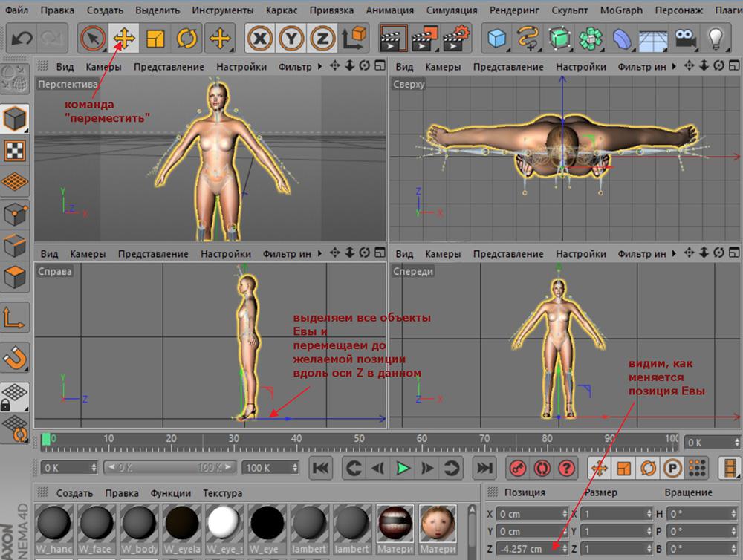Add a cube primitive object
Image resolution: width=743 pixels, height=560 pixels.
(x=496, y=37)
